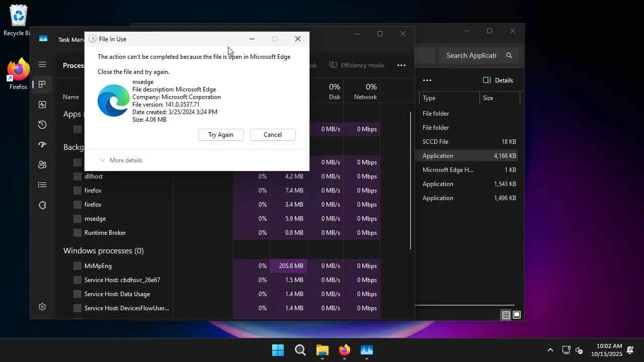Switch File Explorer to large thumbnails view
Image resolution: width=644 pixels, height=362 pixels.
(x=517, y=315)
